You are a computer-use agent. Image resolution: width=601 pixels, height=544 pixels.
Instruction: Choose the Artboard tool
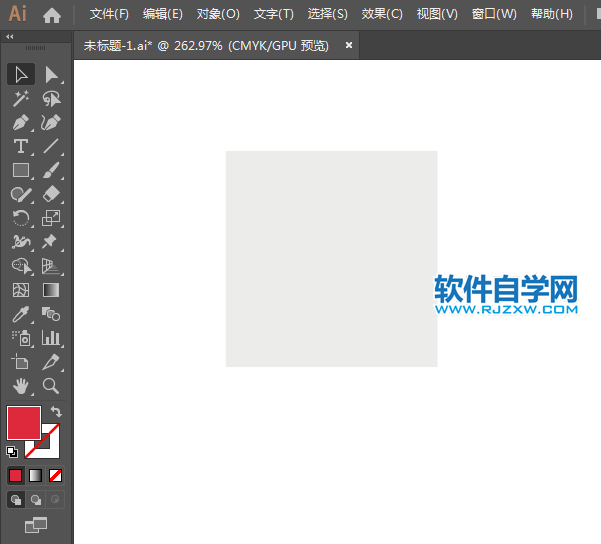pyautogui.click(x=21, y=362)
